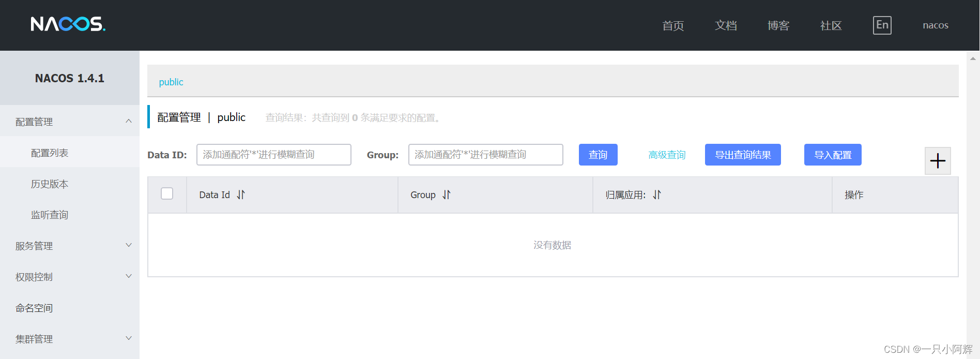Select the public namespace tab
Image resolution: width=980 pixels, height=359 pixels.
(x=171, y=82)
